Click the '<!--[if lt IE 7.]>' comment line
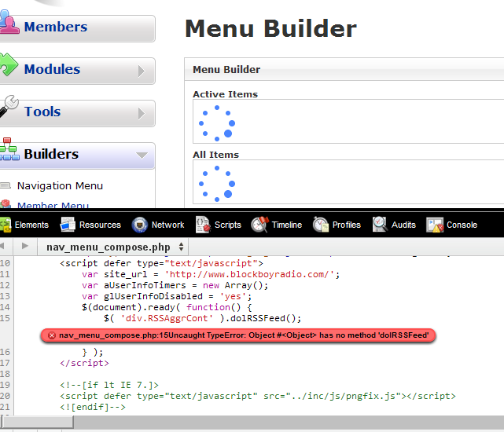The image size is (504, 432). pos(109,385)
